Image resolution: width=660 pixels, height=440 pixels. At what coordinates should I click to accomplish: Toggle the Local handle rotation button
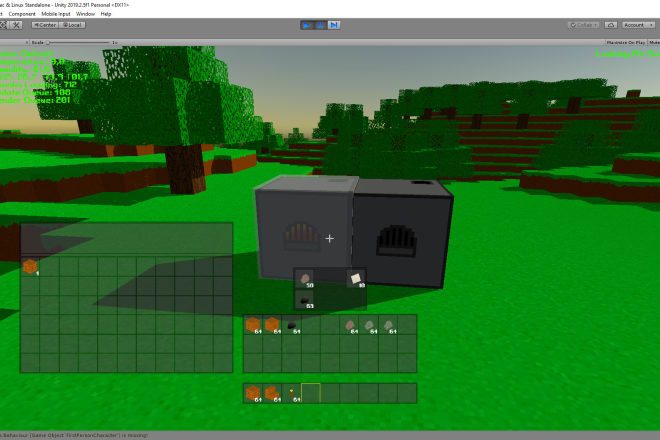click(72, 25)
